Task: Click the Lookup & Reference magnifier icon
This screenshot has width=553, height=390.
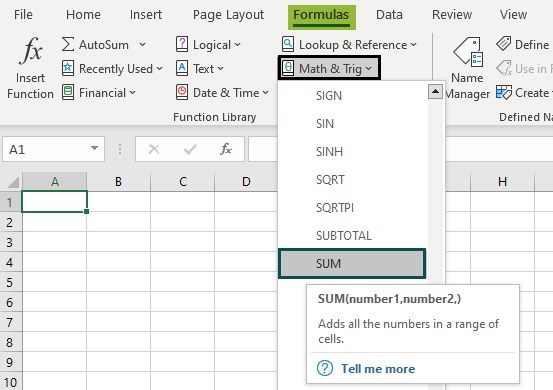Action: pos(288,44)
